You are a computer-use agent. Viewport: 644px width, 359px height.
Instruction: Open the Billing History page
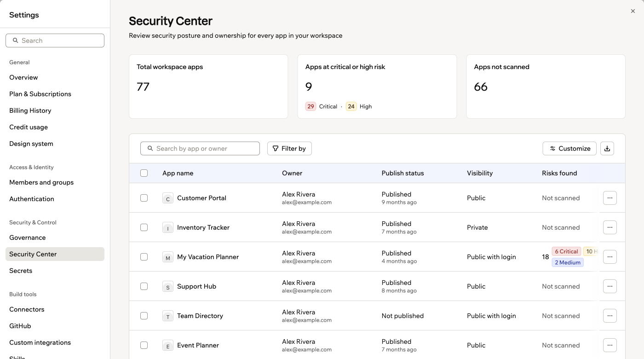55,110
